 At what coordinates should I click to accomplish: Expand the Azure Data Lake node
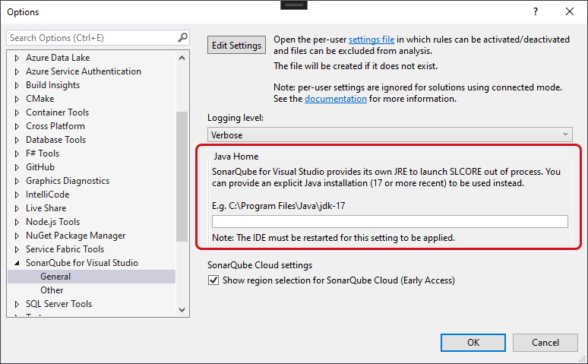[x=17, y=58]
